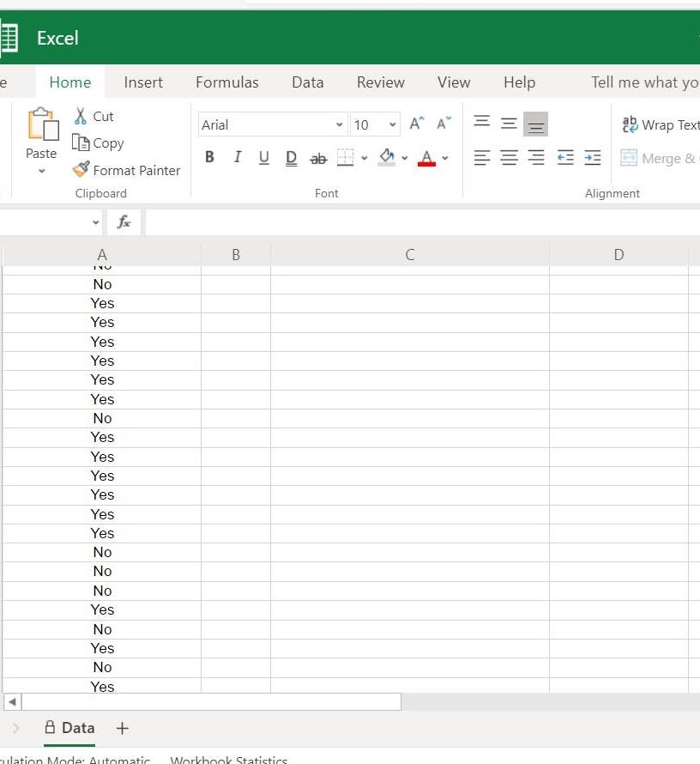Screen dimensions: 700x764
Task: Open the Review ribbon tab
Action: click(381, 82)
